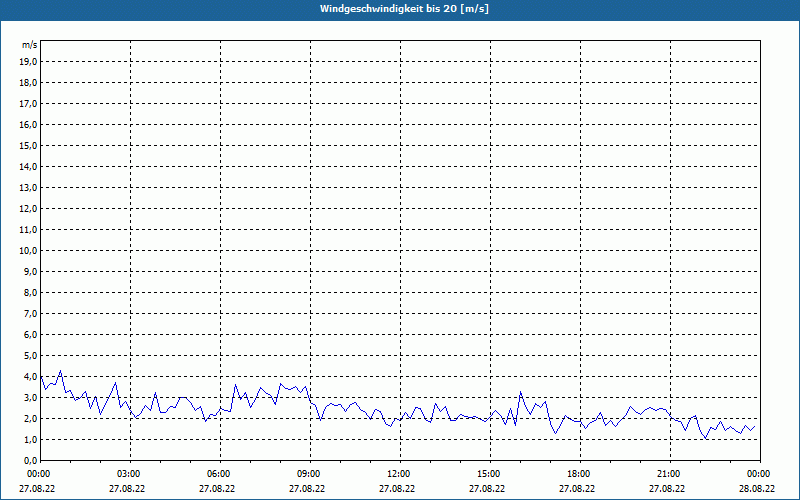Pick the '4,0' y-axis label
This screenshot has height=500, width=800.
[30, 377]
